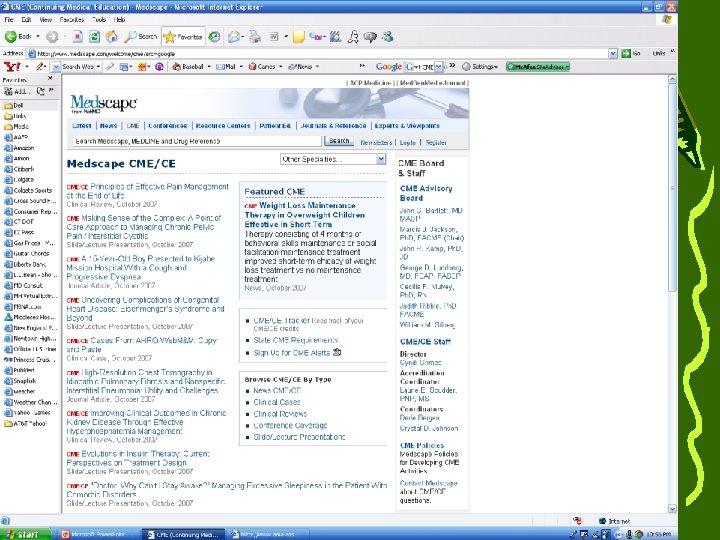720x540 pixels.
Task: Click the Forward arrow button
Action: point(52,37)
